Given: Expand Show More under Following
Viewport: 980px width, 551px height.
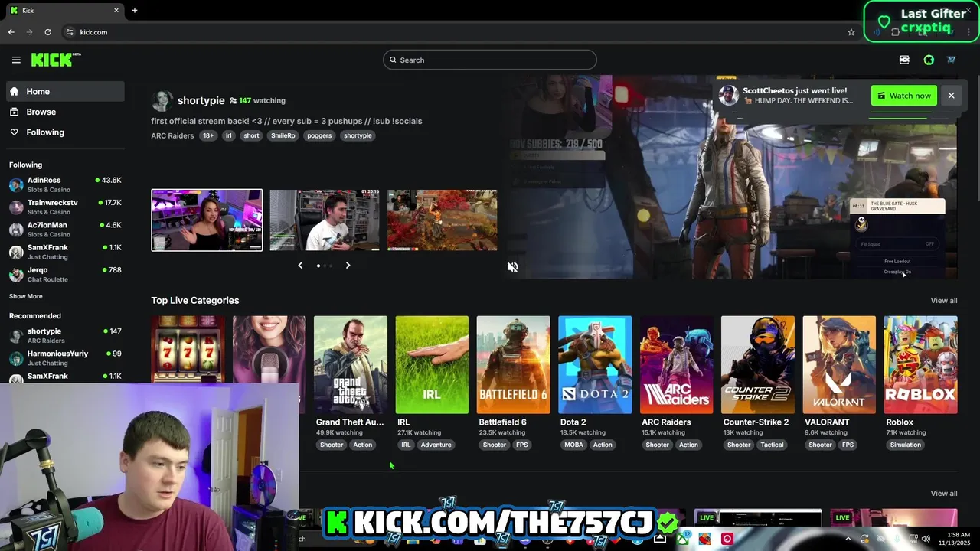Looking at the screenshot, I should 26,296.
